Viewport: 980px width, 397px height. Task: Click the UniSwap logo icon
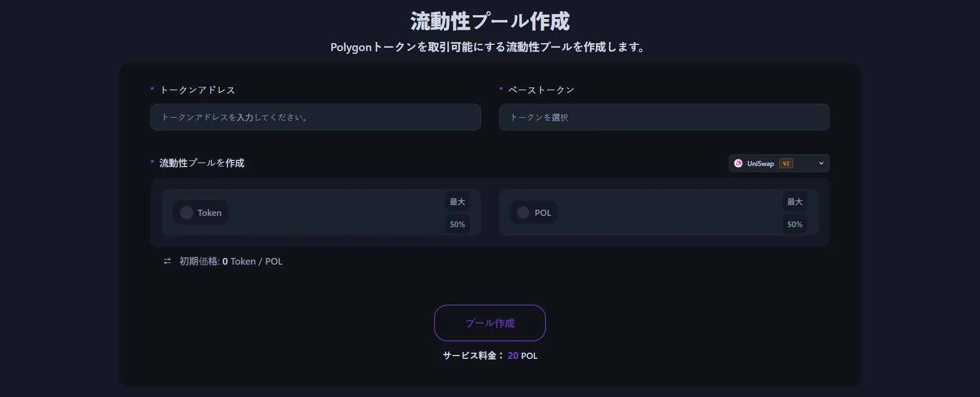(x=738, y=163)
